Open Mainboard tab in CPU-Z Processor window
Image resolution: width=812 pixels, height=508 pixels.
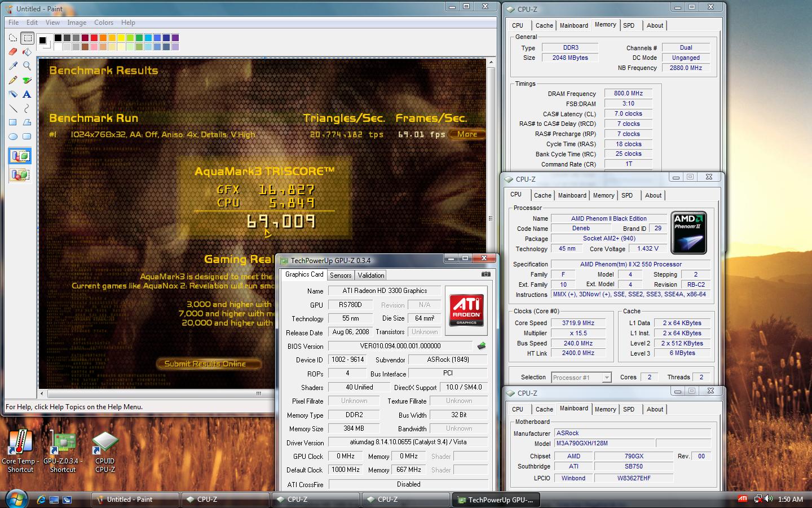pyautogui.click(x=572, y=195)
